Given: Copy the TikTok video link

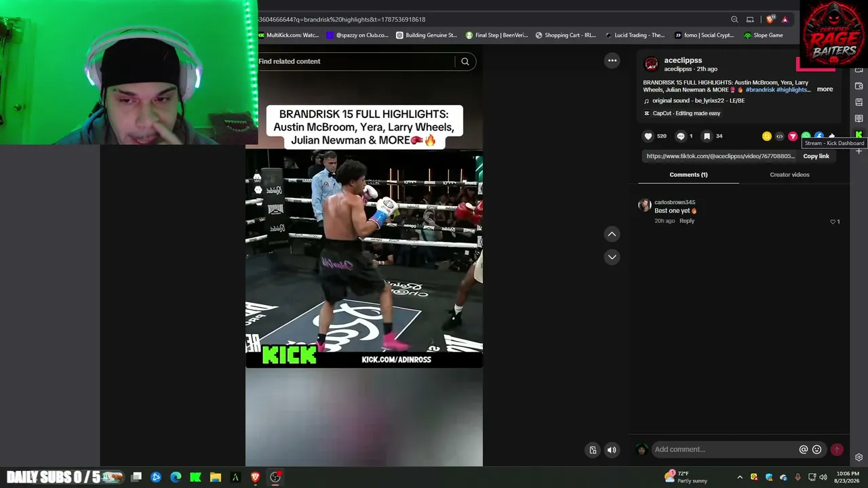Looking at the screenshot, I should click(816, 157).
